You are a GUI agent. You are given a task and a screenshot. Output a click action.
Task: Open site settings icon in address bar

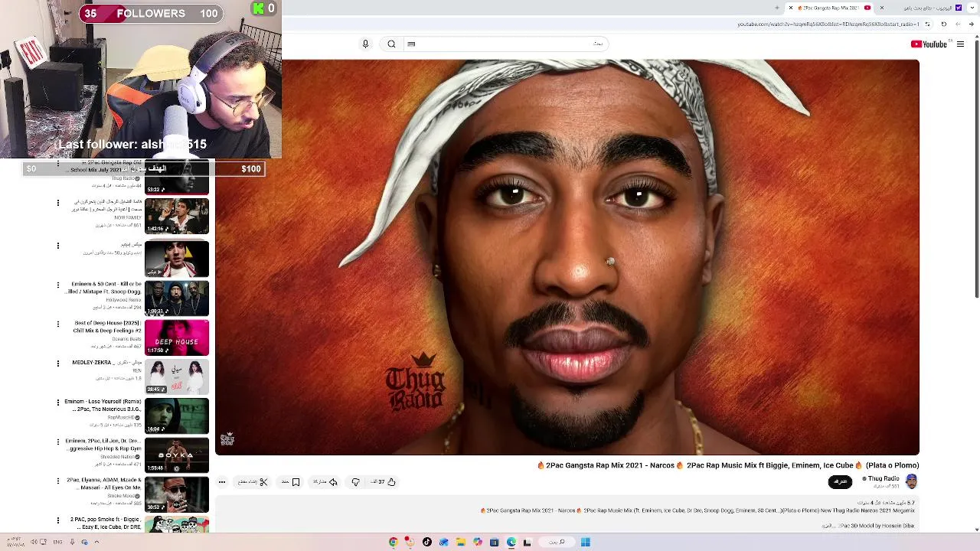point(928,24)
